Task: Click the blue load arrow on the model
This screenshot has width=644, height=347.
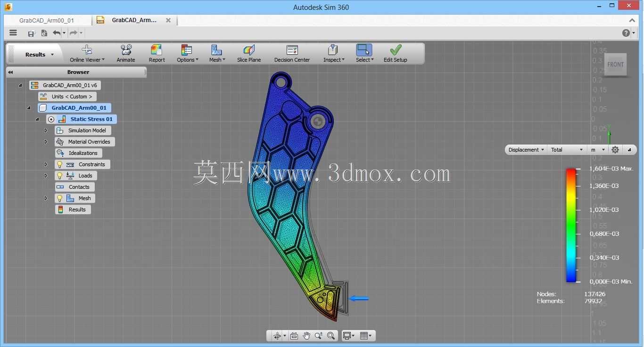Action: coord(359,298)
